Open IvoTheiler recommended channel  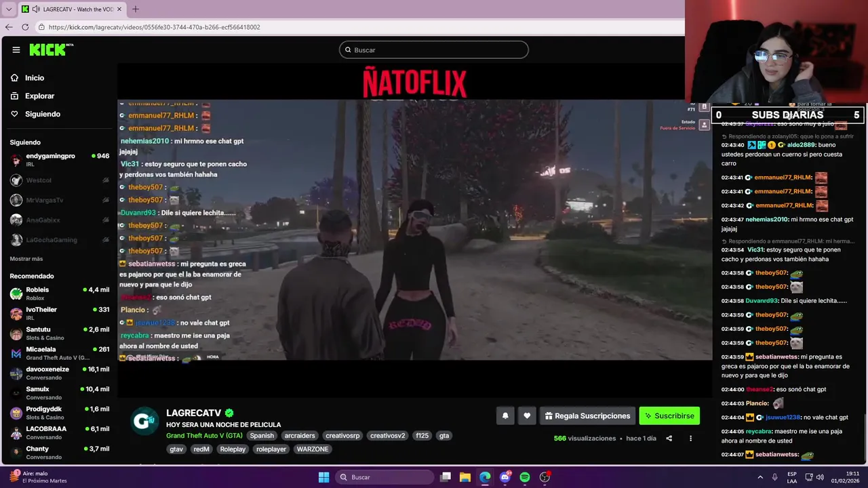[59, 313]
